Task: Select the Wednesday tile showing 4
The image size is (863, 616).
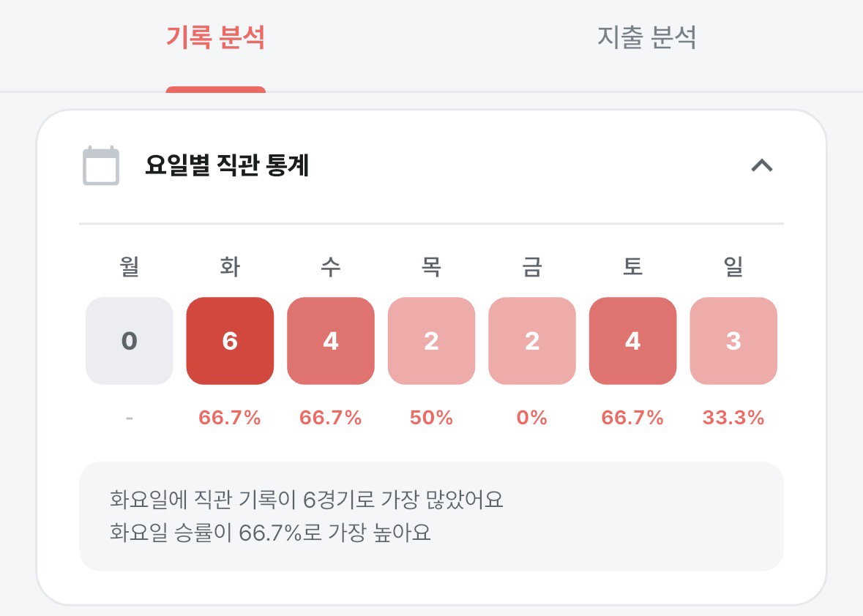Action: (x=331, y=341)
